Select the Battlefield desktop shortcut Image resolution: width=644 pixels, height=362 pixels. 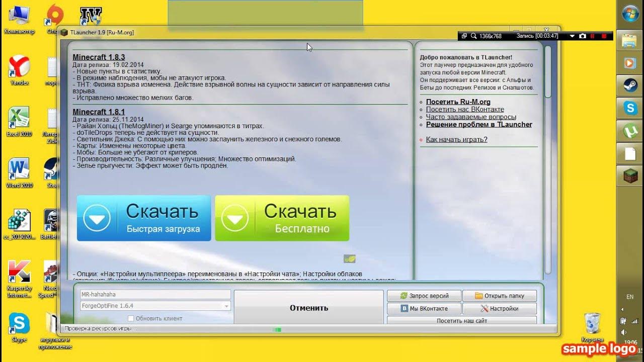tap(50, 224)
